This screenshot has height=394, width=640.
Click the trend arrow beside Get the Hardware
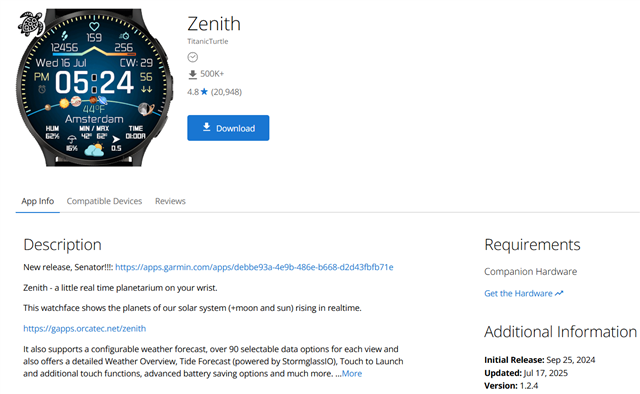[559, 293]
